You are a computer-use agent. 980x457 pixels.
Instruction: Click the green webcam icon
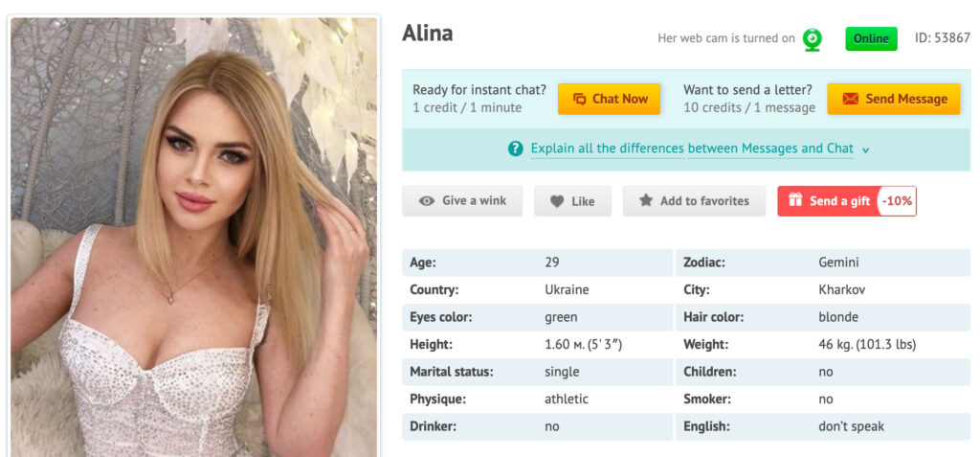(812, 39)
